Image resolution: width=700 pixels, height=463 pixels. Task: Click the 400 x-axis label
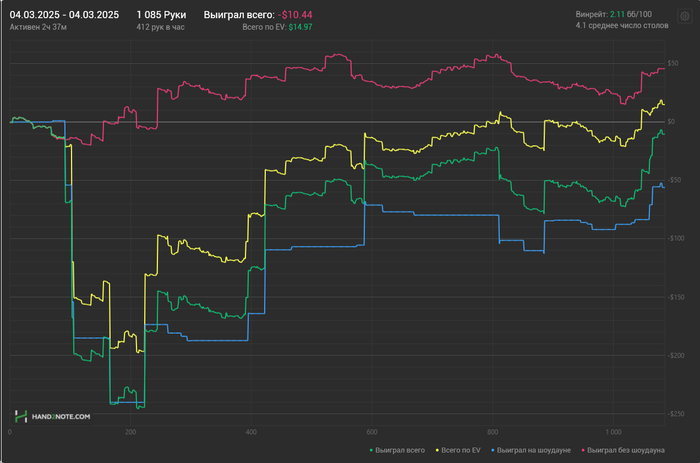point(251,432)
